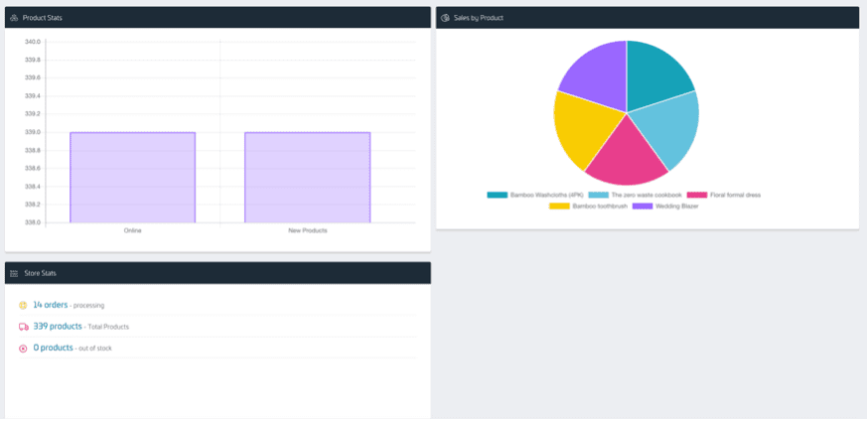The width and height of the screenshot is (868, 421).
Task: Open the 339 products link
Action: point(58,326)
